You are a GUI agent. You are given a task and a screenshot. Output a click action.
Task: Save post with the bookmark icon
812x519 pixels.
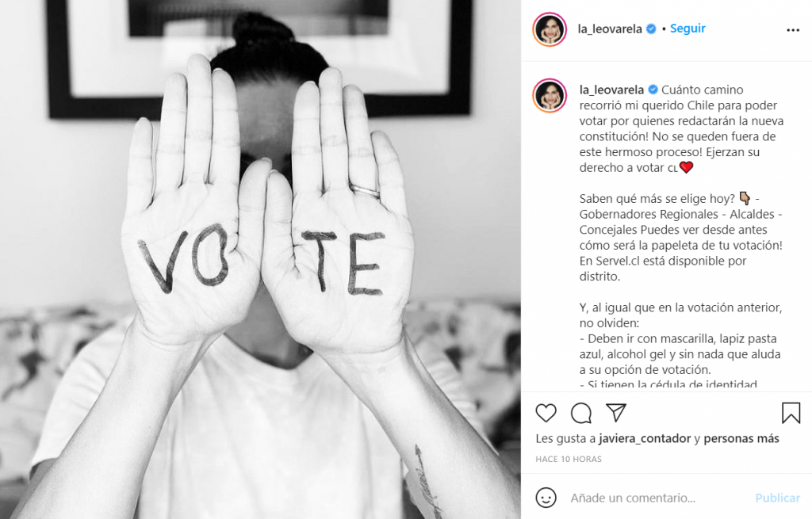coord(791,413)
